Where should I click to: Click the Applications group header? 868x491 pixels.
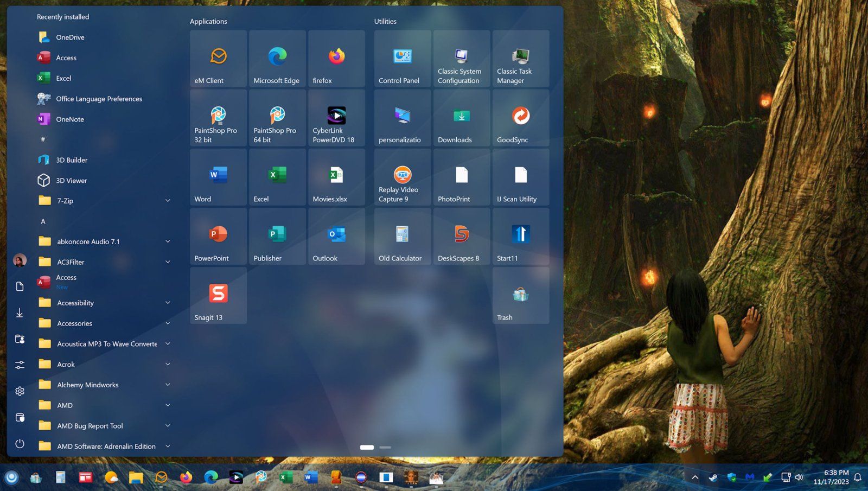coord(208,21)
